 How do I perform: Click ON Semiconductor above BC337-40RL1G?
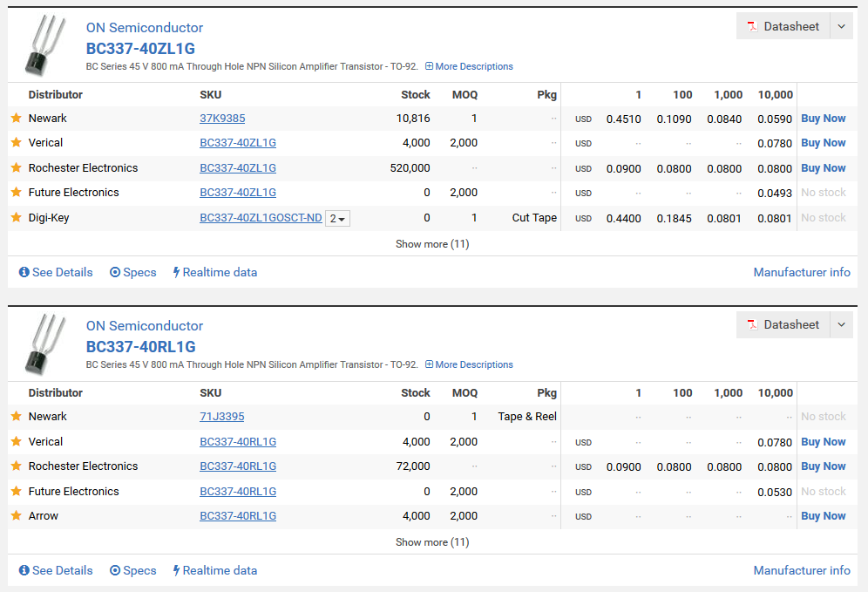click(x=145, y=325)
